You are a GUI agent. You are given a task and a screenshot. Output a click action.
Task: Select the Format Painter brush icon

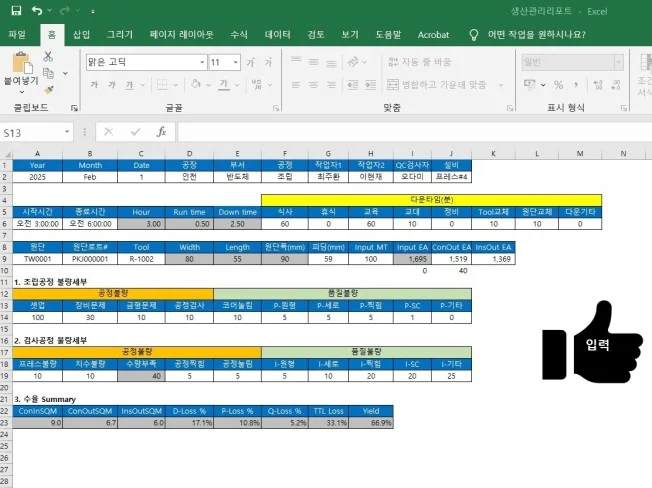tap(47, 90)
